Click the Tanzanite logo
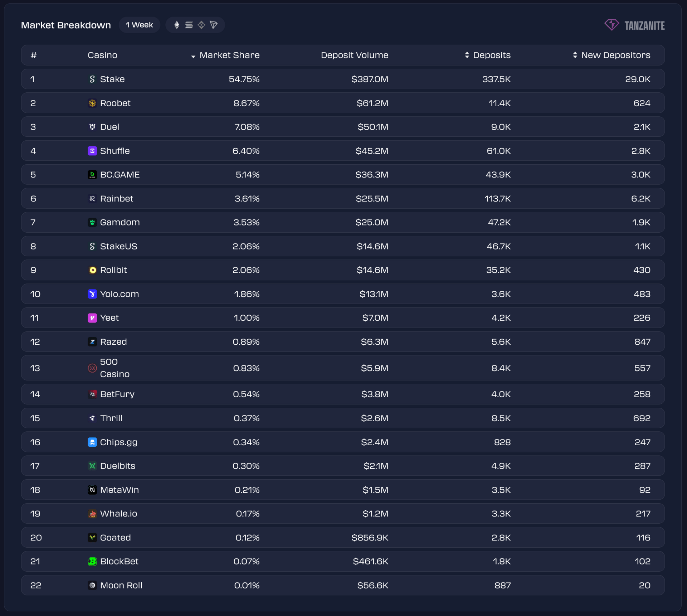Image resolution: width=687 pixels, height=616 pixels. tap(634, 25)
